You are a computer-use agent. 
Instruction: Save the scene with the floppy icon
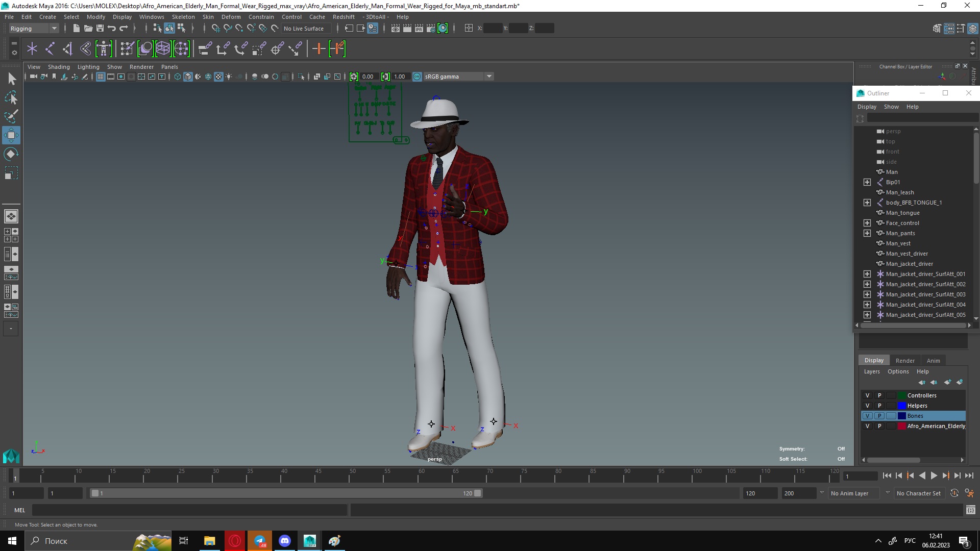pyautogui.click(x=100, y=29)
